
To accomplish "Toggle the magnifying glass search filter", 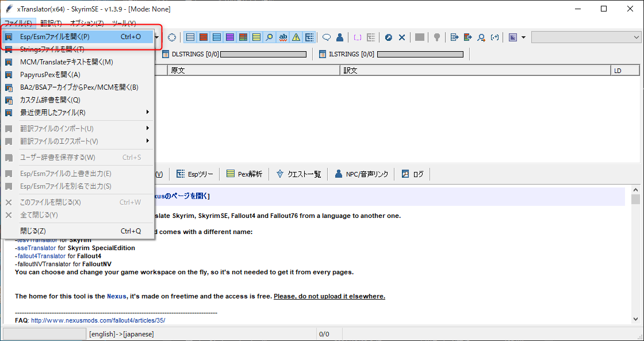I will (269, 37).
